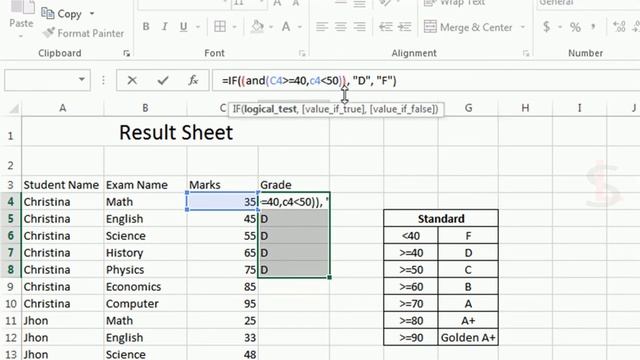Image resolution: width=640 pixels, height=360 pixels.
Task: Open the Accounting Format dropdown arrow
Action: (x=560, y=27)
